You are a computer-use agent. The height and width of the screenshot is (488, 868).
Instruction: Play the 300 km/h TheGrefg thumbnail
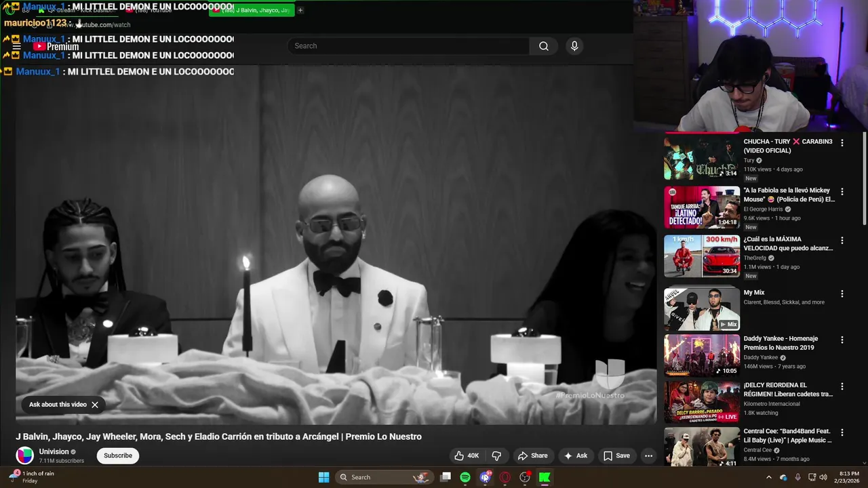[702, 256]
